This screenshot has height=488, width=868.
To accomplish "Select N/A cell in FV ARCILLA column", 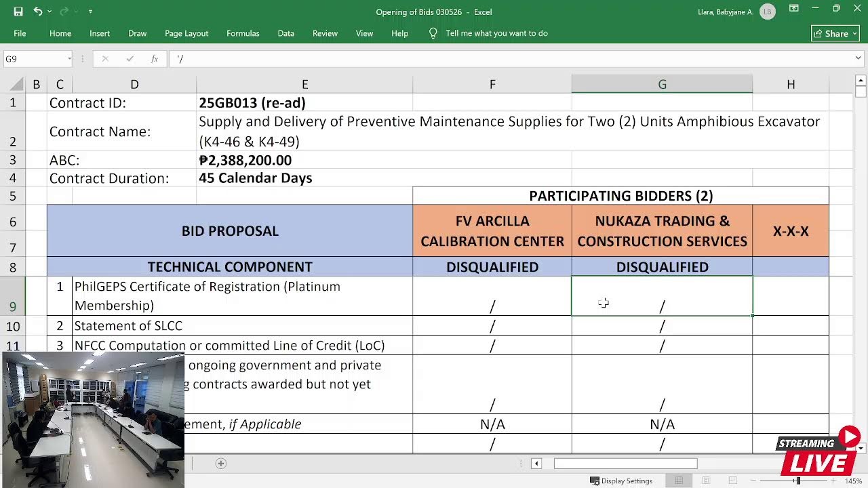I will pos(492,424).
